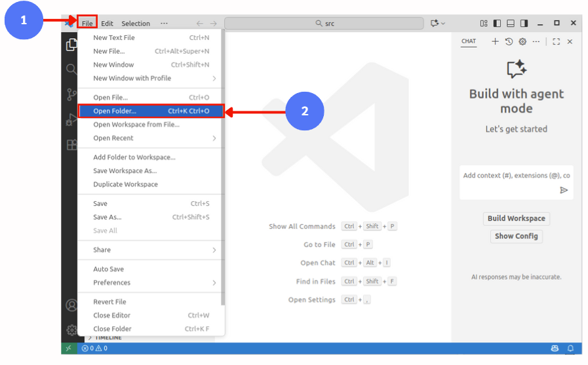Toggle the bottom panel layout button

tap(511, 24)
